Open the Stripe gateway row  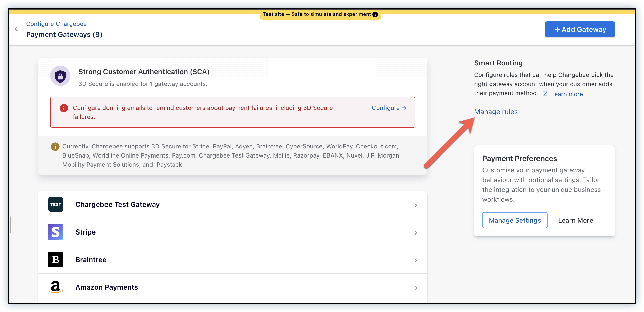pos(233,232)
